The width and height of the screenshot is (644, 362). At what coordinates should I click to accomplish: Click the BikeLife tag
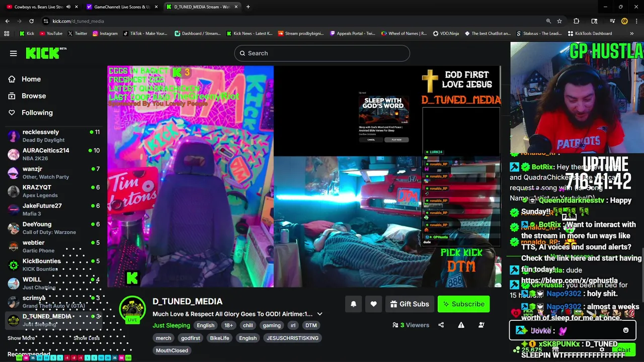coord(219,338)
